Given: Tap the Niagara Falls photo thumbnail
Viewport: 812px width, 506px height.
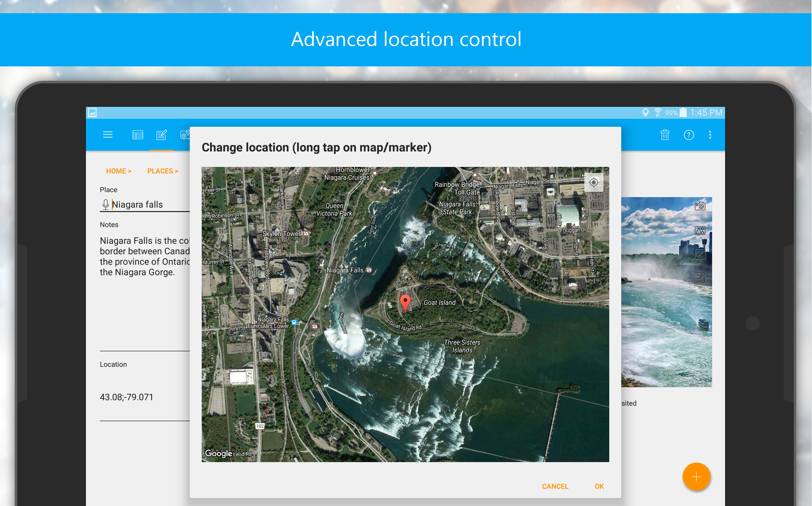Looking at the screenshot, I should [666, 292].
